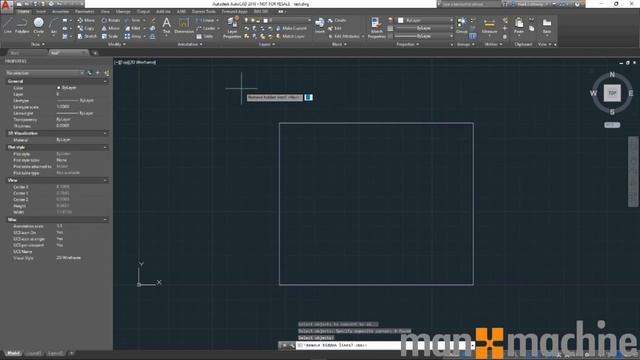This screenshot has height=360, width=640.
Task: Click the Trim tool
Action: [x=133, y=20]
